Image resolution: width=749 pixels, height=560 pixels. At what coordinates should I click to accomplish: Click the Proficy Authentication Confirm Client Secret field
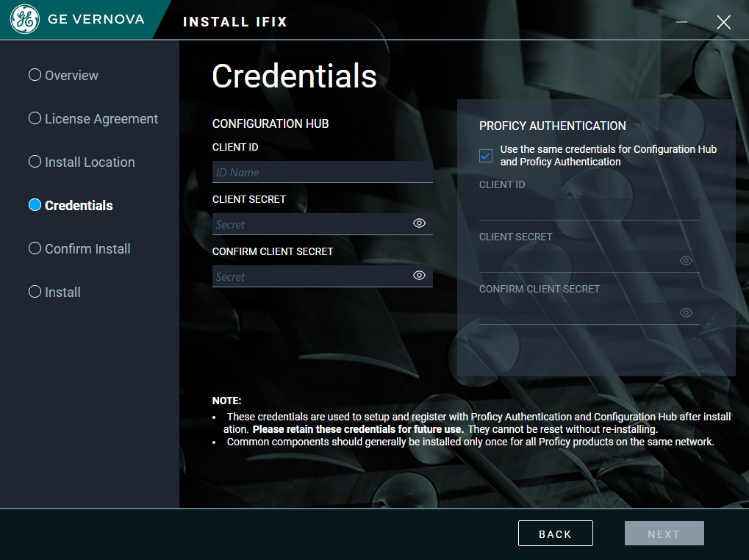pos(589,313)
